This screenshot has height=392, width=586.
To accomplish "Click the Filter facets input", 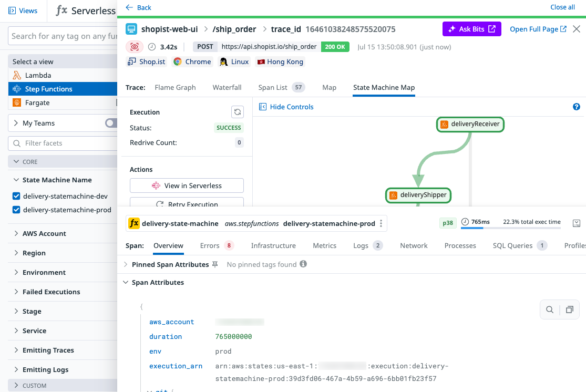I will [63, 143].
